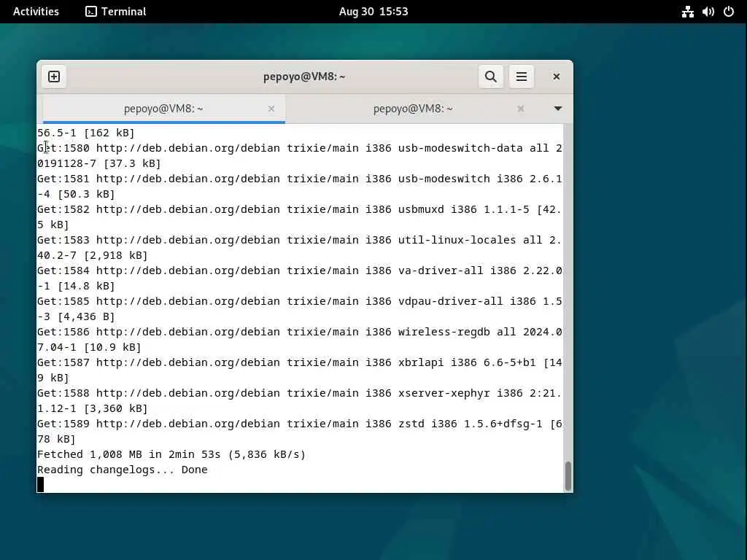The height and width of the screenshot is (560, 747).
Task: Click the window title 'pepoyo@VM8: ~'
Action: pos(304,77)
